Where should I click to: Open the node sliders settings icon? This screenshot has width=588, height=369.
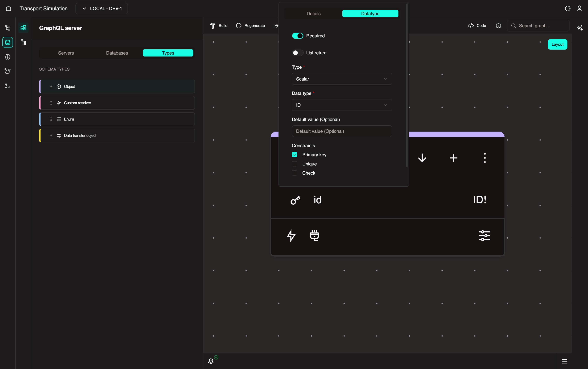(484, 235)
